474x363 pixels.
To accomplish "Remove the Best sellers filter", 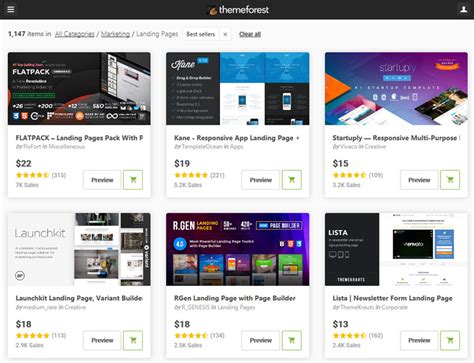I will click(225, 34).
